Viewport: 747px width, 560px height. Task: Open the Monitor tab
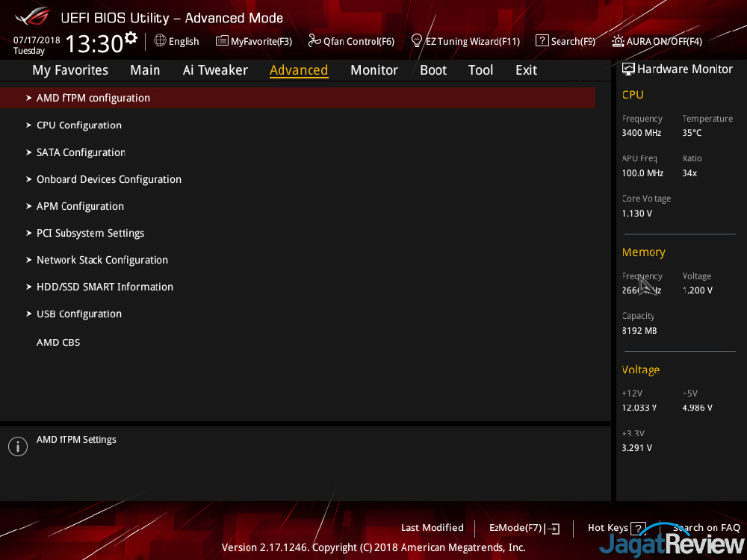374,70
